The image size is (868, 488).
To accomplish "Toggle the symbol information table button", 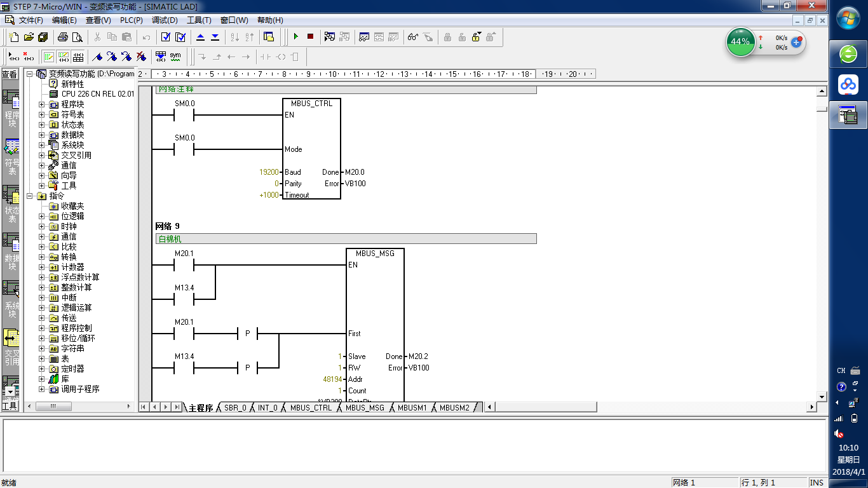I will [x=78, y=57].
